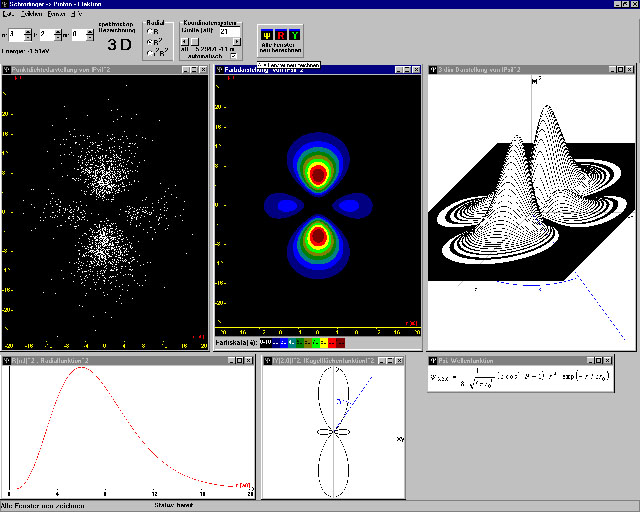
Task: Select the r²R² radial option
Action: (x=151, y=54)
